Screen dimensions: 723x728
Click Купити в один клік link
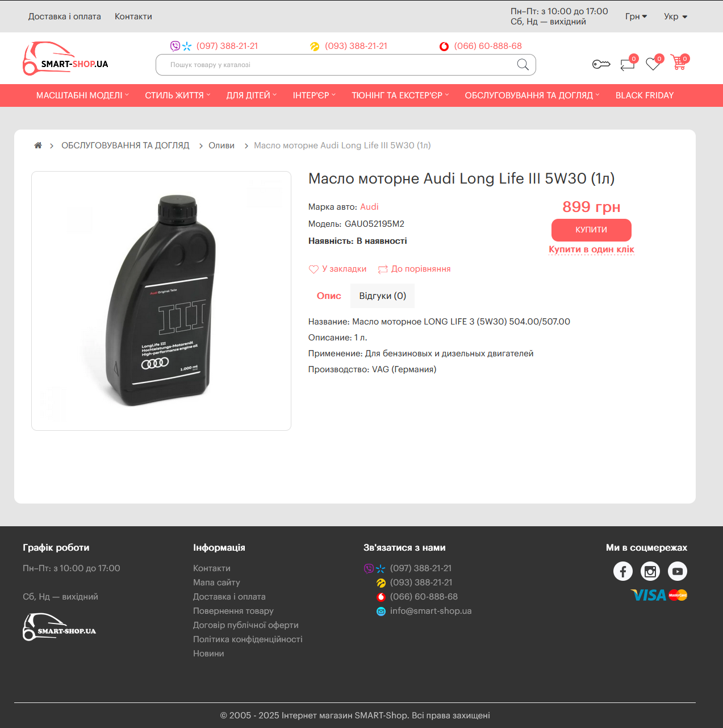click(591, 249)
